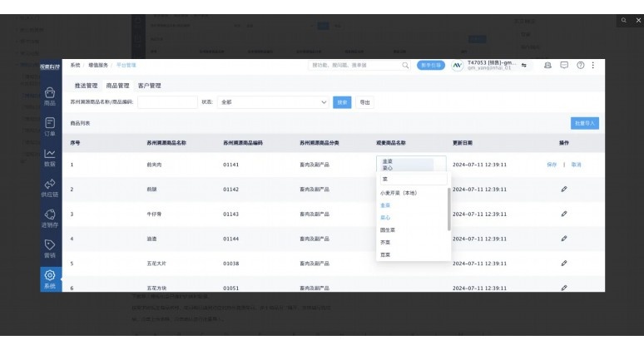
Task: Click product code 01144
Action: (x=230, y=239)
